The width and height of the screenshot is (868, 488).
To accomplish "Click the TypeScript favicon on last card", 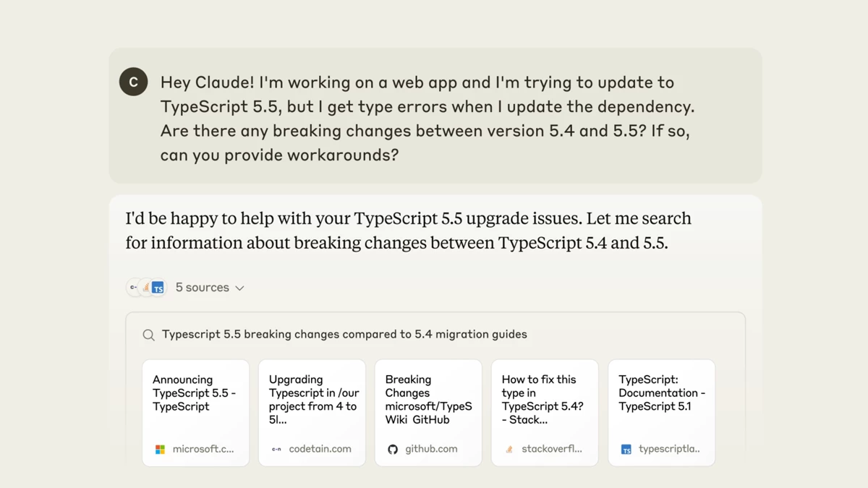I will pos(626,449).
